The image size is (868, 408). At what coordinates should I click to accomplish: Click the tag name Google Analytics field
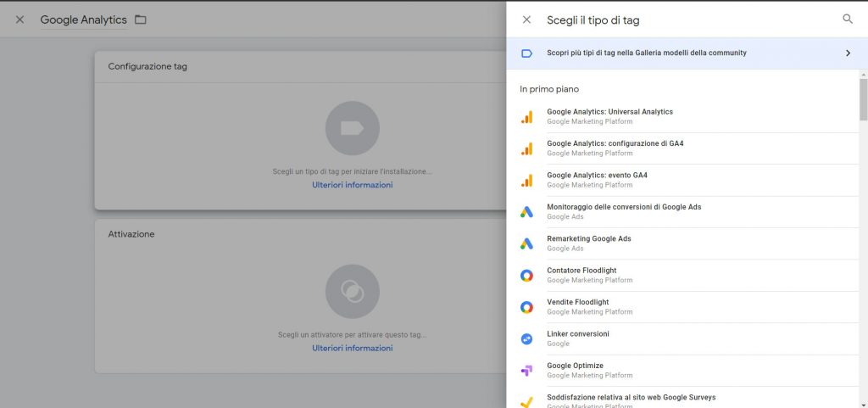[x=84, y=20]
